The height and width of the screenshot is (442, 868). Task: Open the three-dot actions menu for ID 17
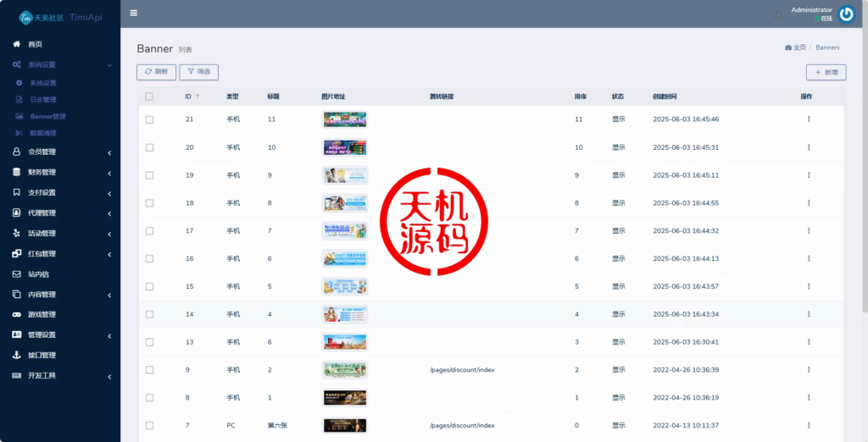(808, 231)
